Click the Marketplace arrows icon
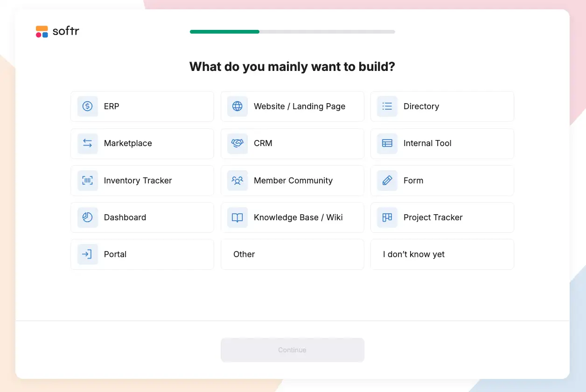The height and width of the screenshot is (392, 586). coord(88,143)
